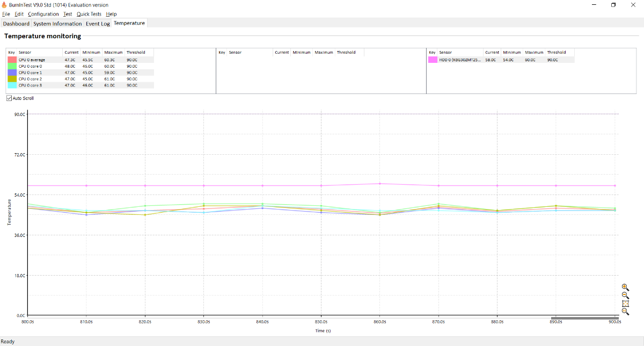Image resolution: width=644 pixels, height=346 pixels.
Task: Click the fit-to-view graph icon
Action: click(625, 304)
